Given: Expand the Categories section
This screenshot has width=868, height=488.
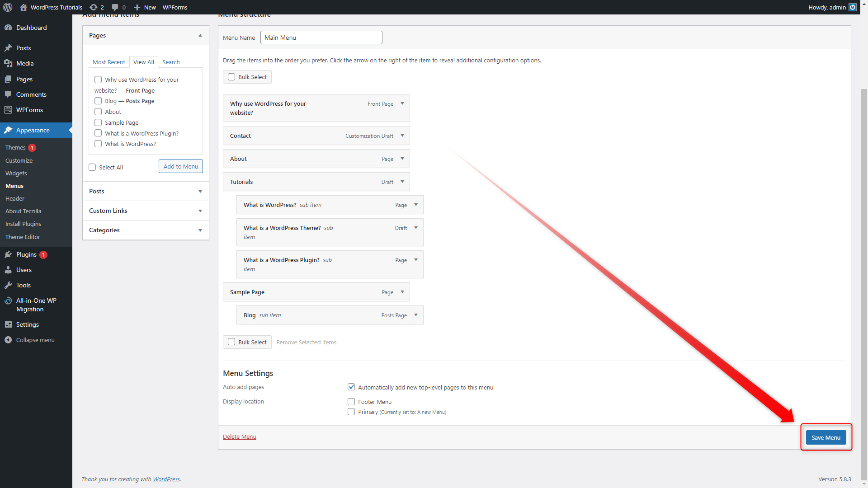Looking at the screenshot, I should tap(200, 230).
